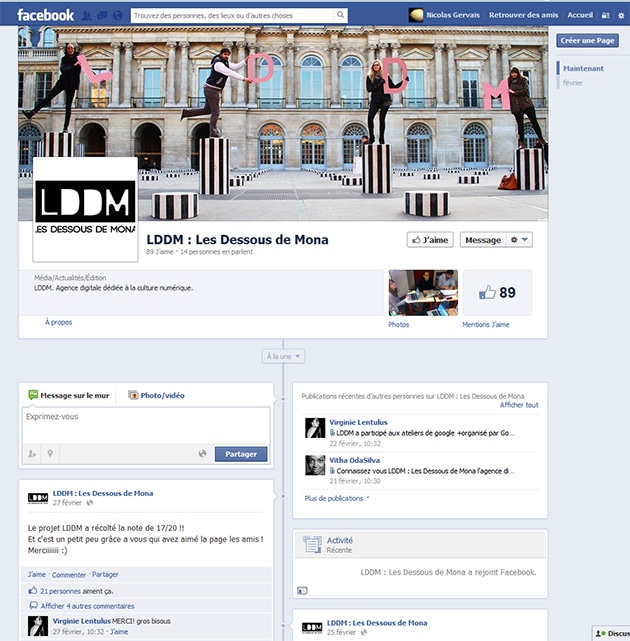Click thumbs-up icon beside 21 personnes
This screenshot has height=641, width=630.
33,590
